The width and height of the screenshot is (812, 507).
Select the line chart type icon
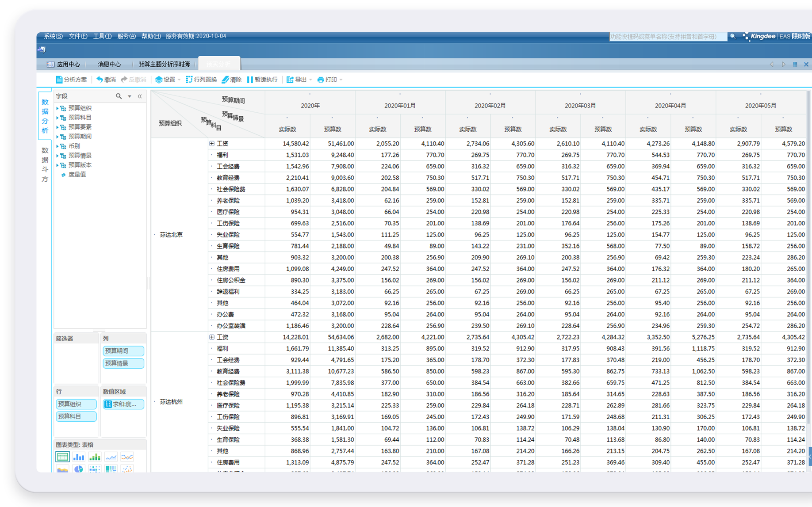click(x=111, y=457)
